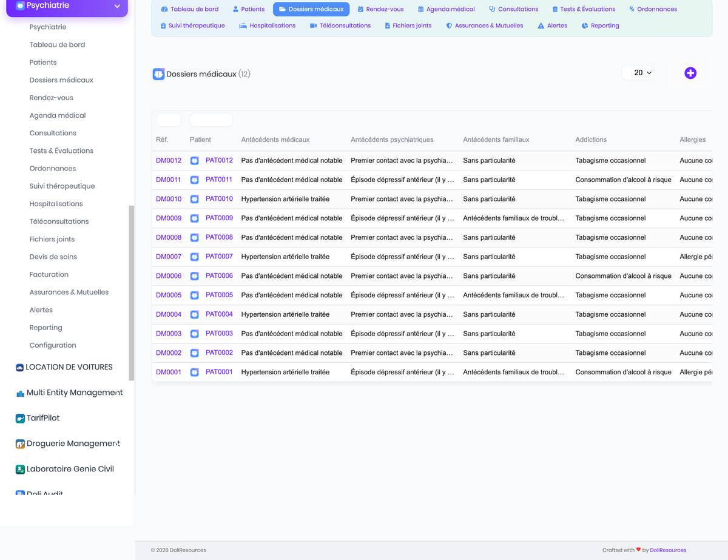Click Consommation d'alcool à risque in DM0011 row
This screenshot has height=560, width=728.
pos(623,180)
